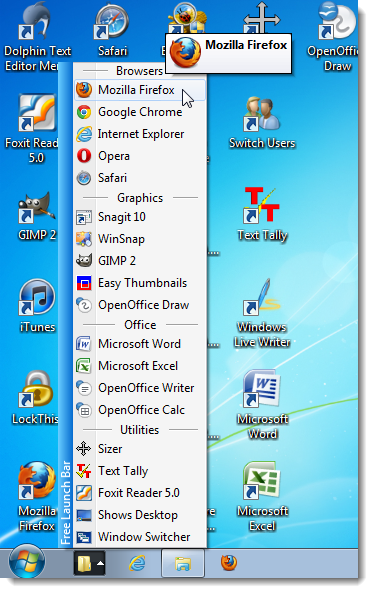Click the OpenOffice Draw icon in the menu
The width and height of the screenshot is (373, 593).
point(84,305)
